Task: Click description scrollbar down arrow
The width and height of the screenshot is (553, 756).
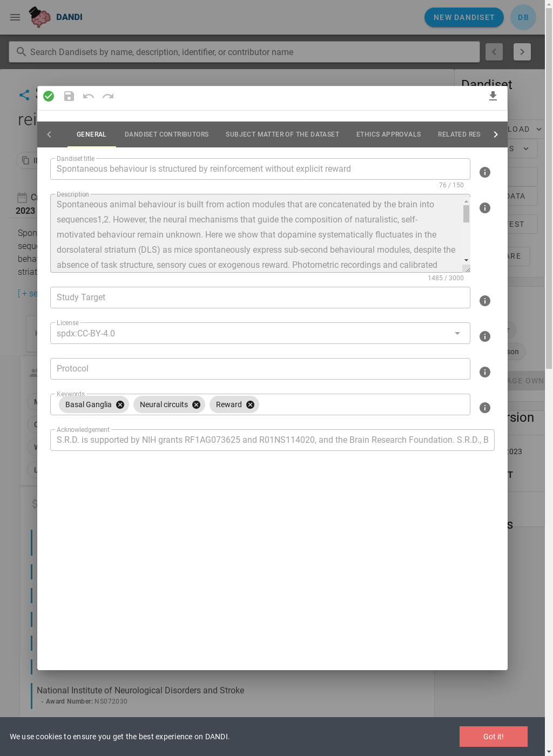Action: [x=466, y=260]
